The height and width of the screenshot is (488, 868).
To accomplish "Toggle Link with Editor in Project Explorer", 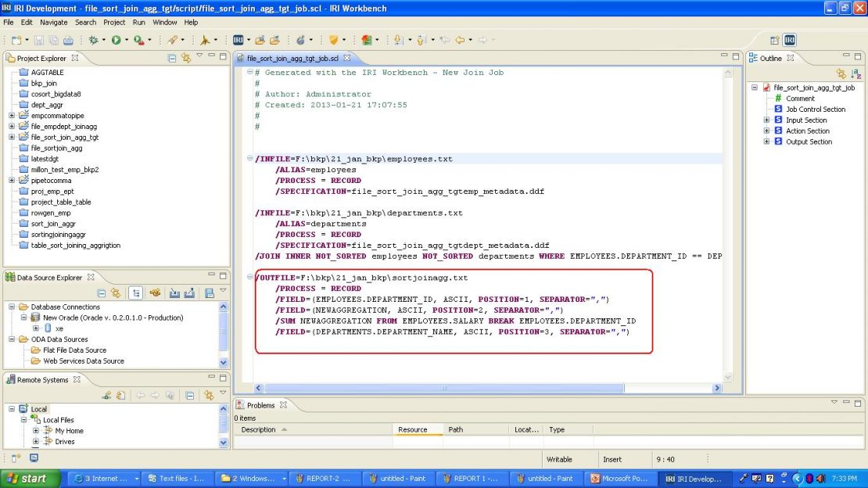I will 186,58.
